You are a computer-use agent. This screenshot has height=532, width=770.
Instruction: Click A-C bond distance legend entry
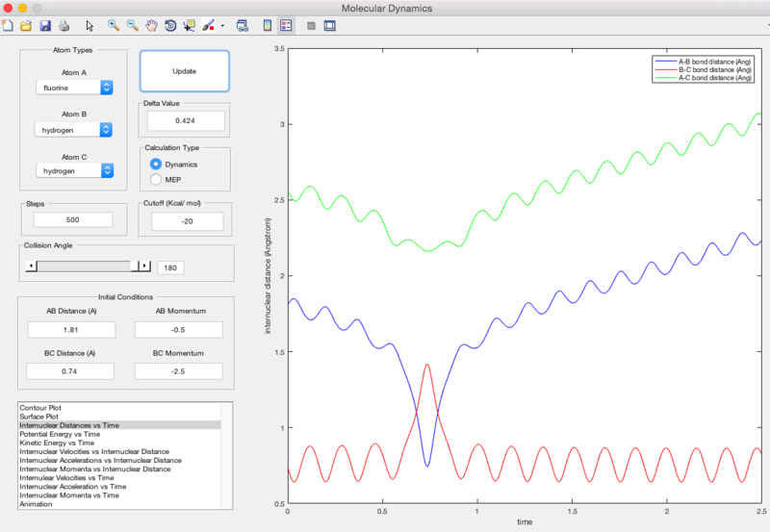tap(703, 78)
